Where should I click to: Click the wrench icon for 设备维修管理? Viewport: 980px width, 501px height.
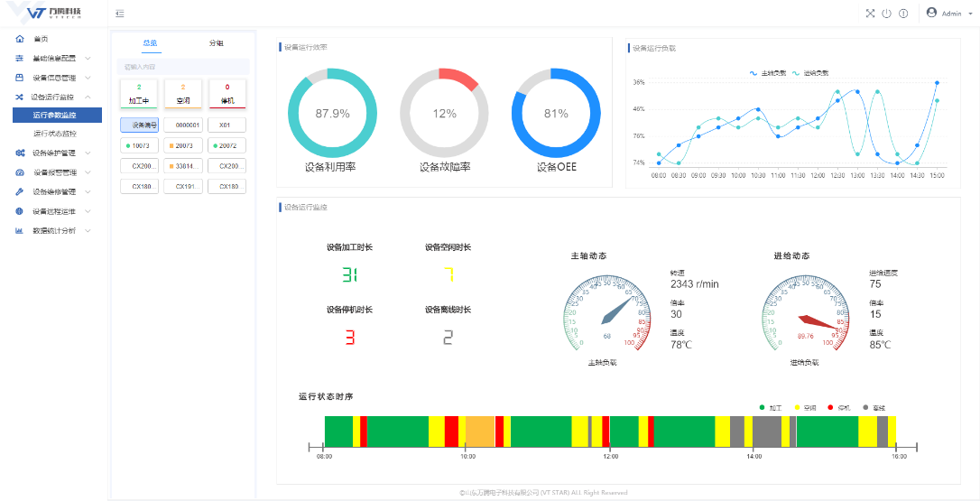(20, 191)
